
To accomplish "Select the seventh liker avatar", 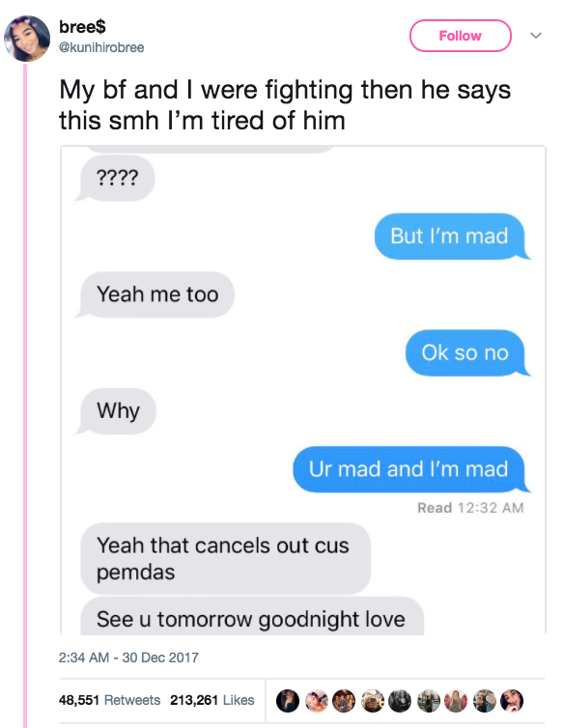I will click(x=456, y=701).
